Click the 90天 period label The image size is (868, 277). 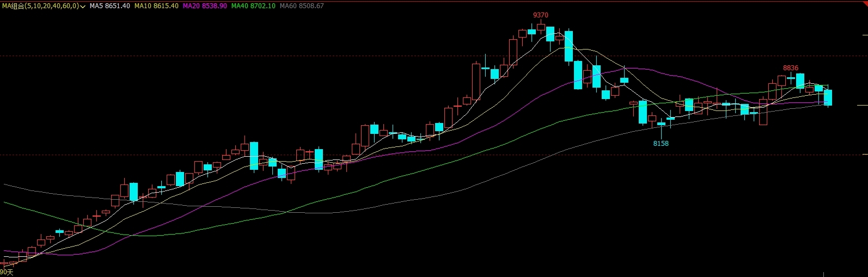7,272
